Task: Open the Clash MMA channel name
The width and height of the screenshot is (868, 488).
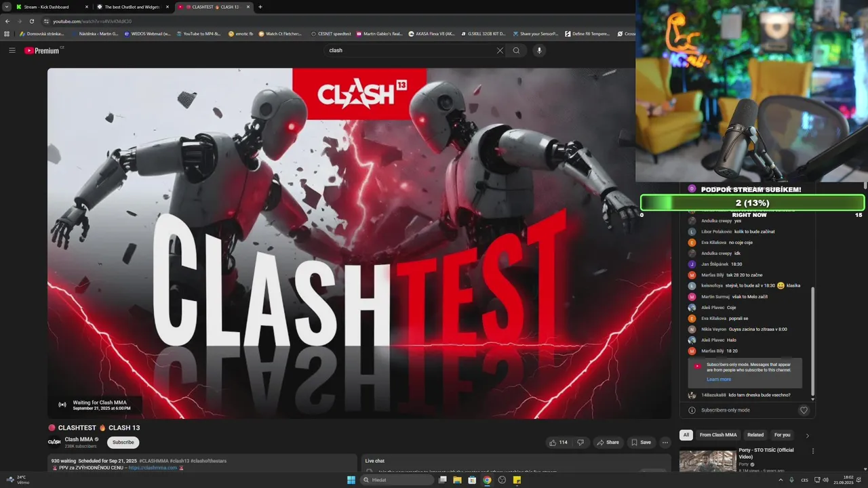Action: tap(79, 439)
